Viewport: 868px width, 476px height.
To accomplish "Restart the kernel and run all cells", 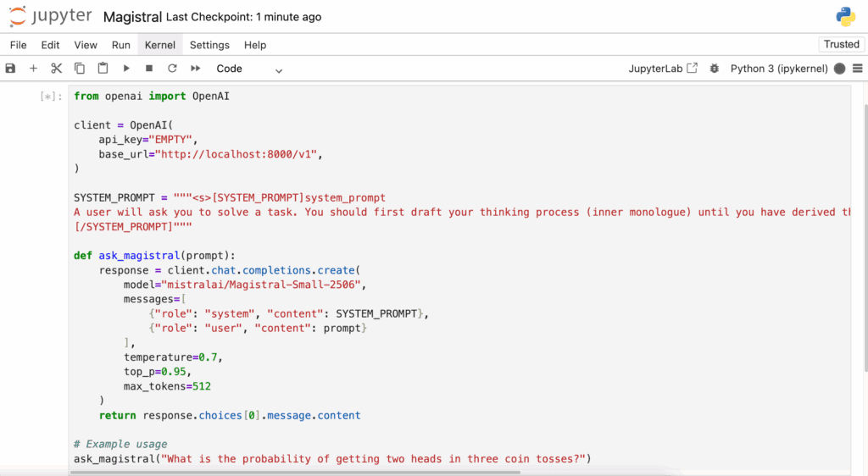I will tap(196, 69).
